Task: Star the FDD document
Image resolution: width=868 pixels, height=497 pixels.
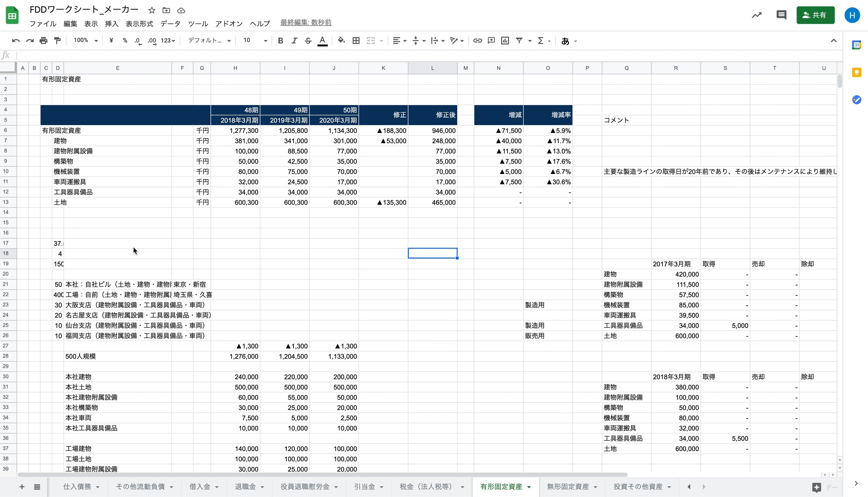Action: pyautogui.click(x=152, y=10)
